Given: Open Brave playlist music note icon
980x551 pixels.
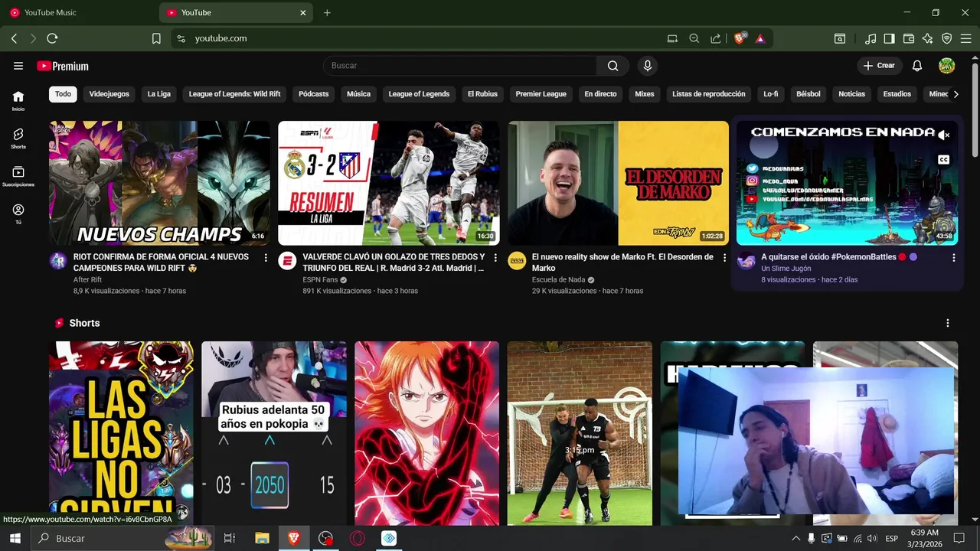Looking at the screenshot, I should 871,38.
